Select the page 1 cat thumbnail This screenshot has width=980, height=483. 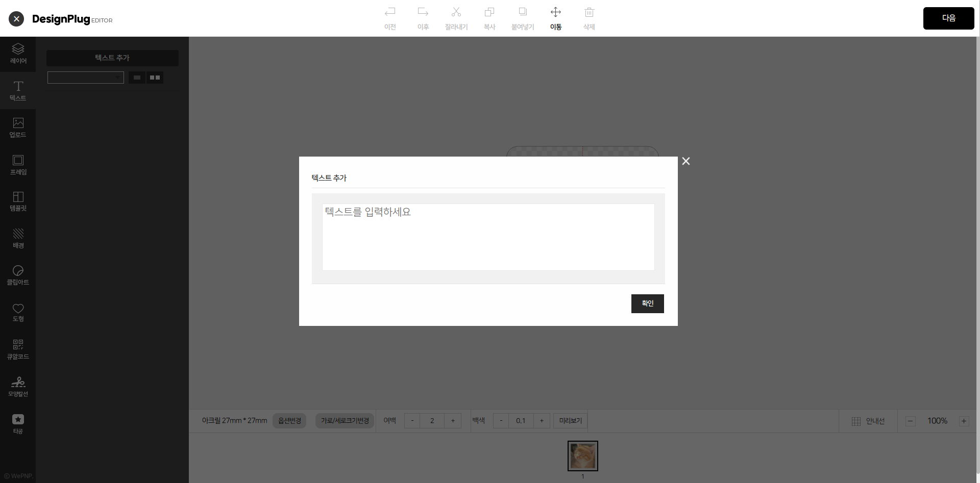click(x=582, y=455)
